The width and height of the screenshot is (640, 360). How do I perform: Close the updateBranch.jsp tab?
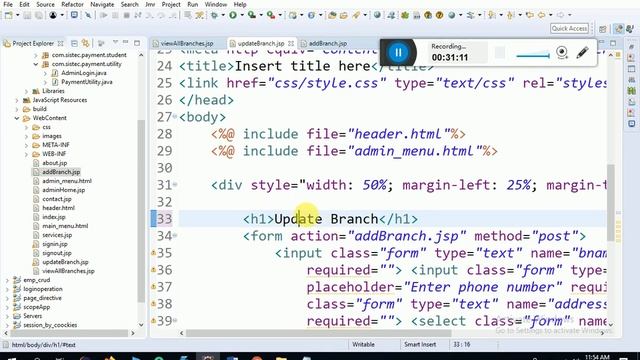pyautogui.click(x=291, y=43)
